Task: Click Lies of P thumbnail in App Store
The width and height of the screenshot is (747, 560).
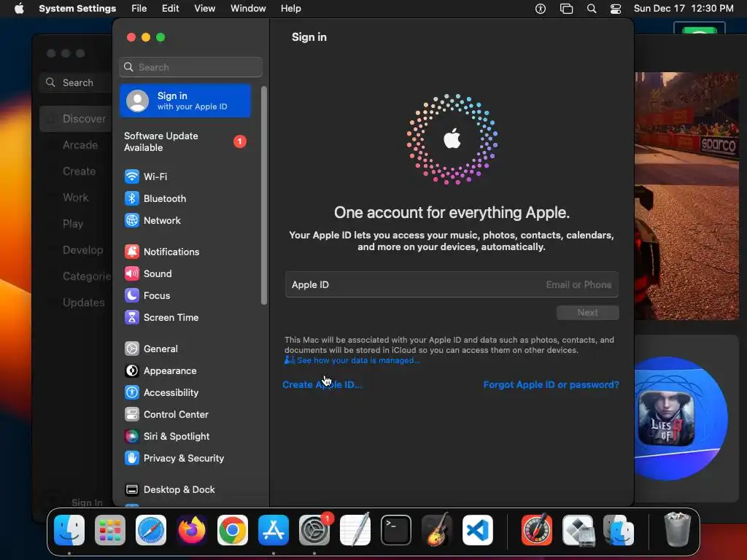Action: click(x=666, y=418)
